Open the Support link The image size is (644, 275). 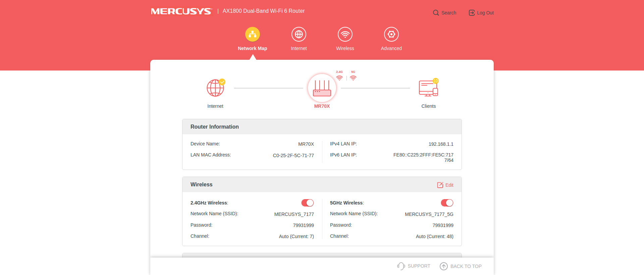point(414,266)
